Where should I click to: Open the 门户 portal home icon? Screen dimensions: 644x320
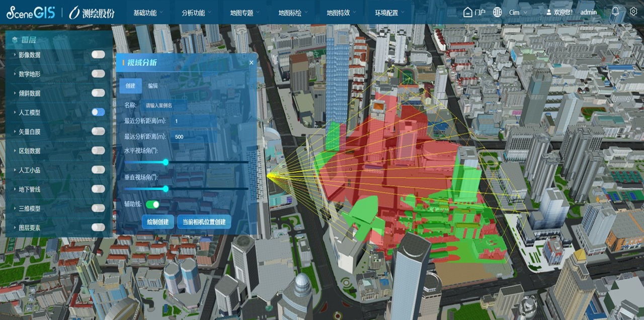tap(468, 13)
